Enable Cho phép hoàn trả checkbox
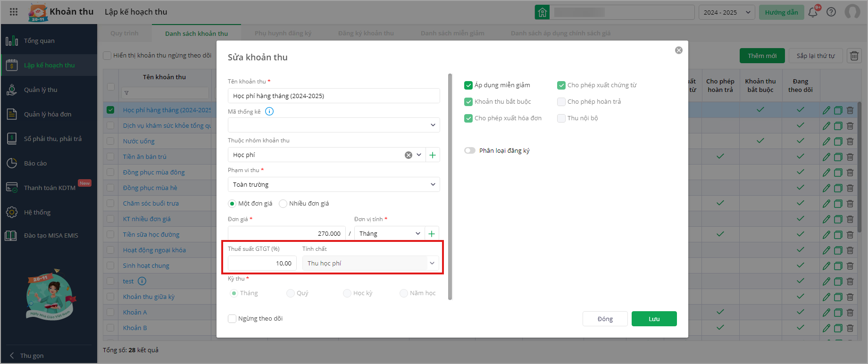 [x=561, y=102]
